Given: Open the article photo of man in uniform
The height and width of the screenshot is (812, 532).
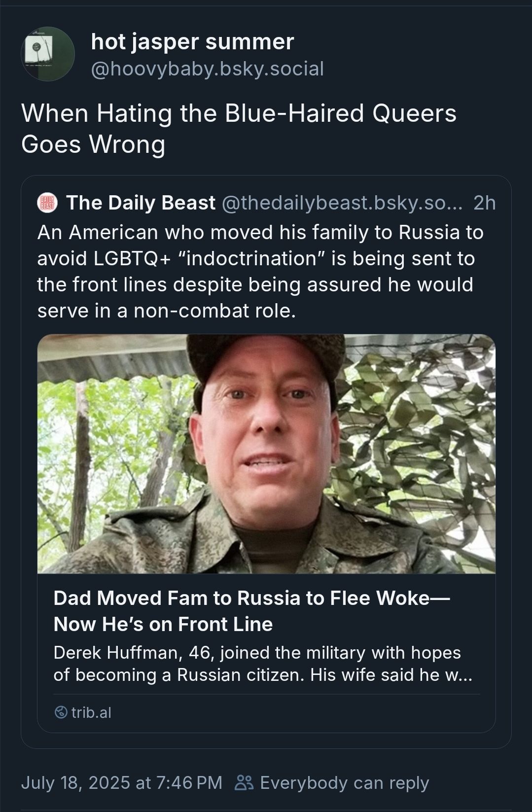Looking at the screenshot, I should pyautogui.click(x=266, y=454).
